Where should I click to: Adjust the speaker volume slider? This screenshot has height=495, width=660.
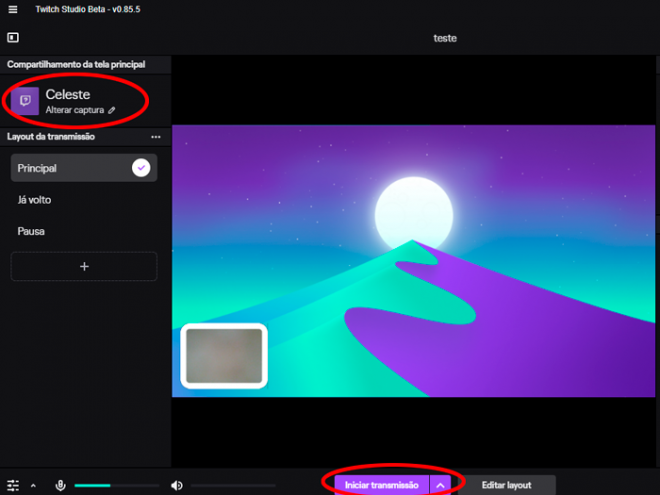tap(233, 485)
